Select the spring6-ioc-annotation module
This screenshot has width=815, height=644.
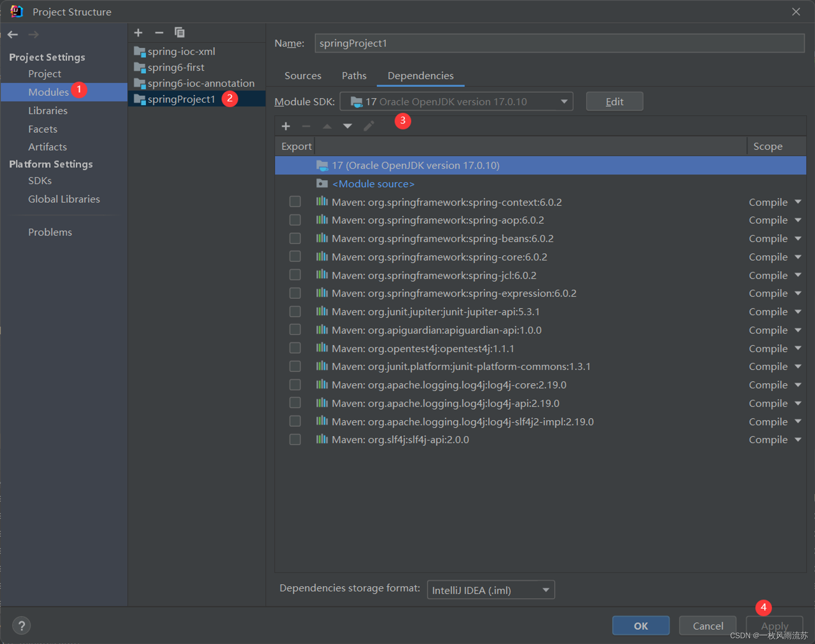(x=200, y=83)
